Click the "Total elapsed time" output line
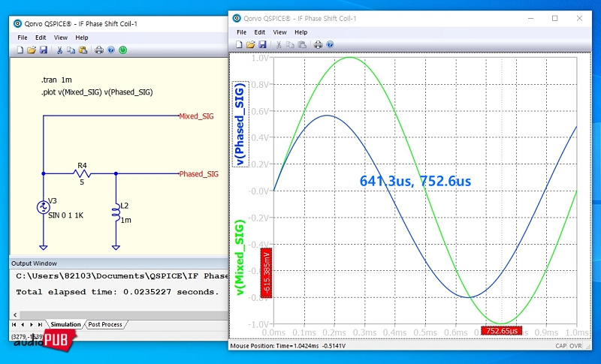The height and width of the screenshot is (364, 601). [117, 292]
